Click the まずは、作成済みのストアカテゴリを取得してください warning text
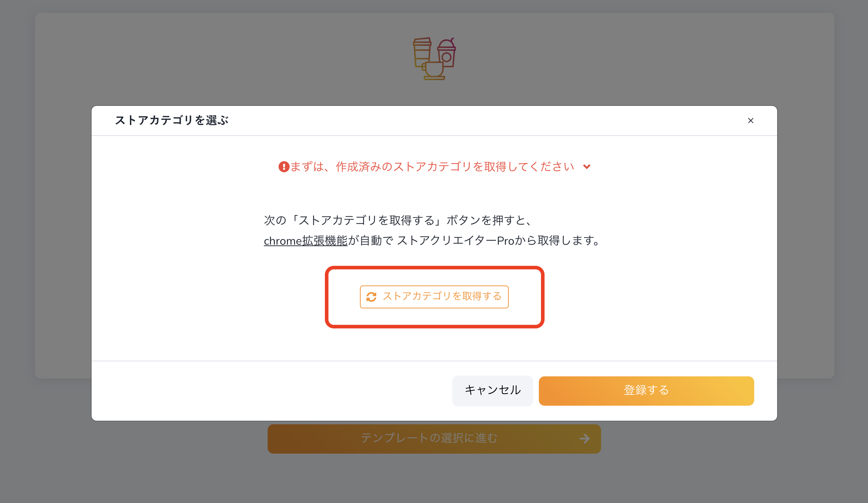Viewport: 868px width, 503px height. [x=432, y=167]
